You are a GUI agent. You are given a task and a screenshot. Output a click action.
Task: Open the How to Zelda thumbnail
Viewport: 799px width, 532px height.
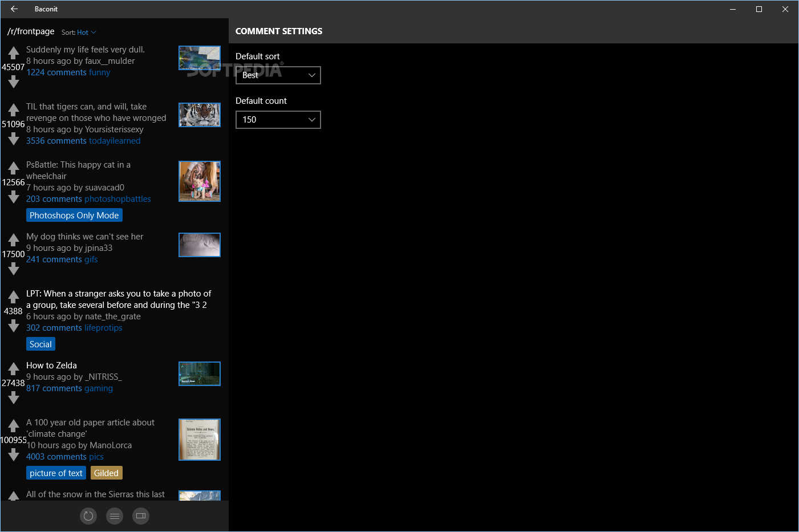(x=200, y=373)
